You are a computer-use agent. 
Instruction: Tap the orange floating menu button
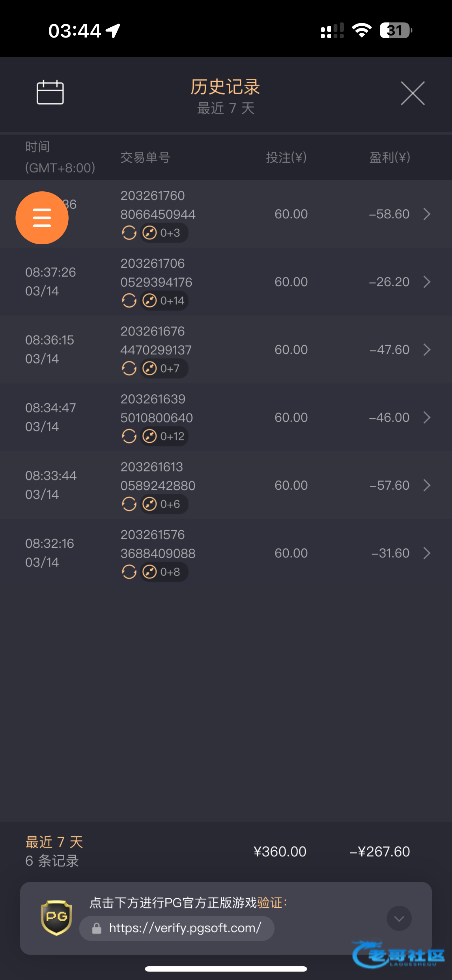(42, 218)
